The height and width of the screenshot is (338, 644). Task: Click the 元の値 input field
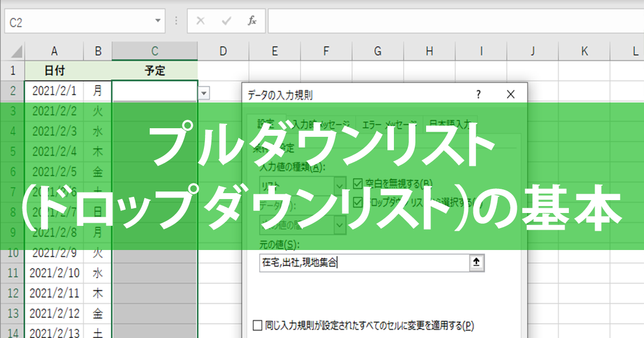click(363, 262)
